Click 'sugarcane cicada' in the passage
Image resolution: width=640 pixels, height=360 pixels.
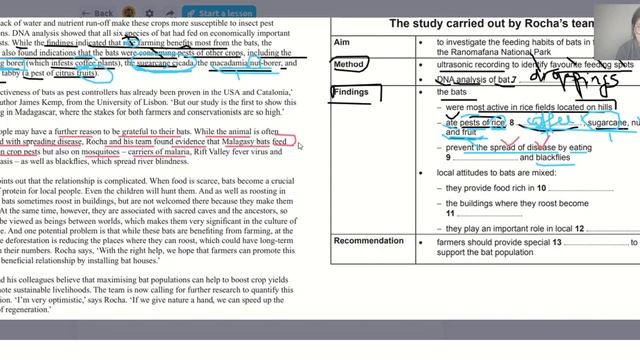pyautogui.click(x=166, y=63)
